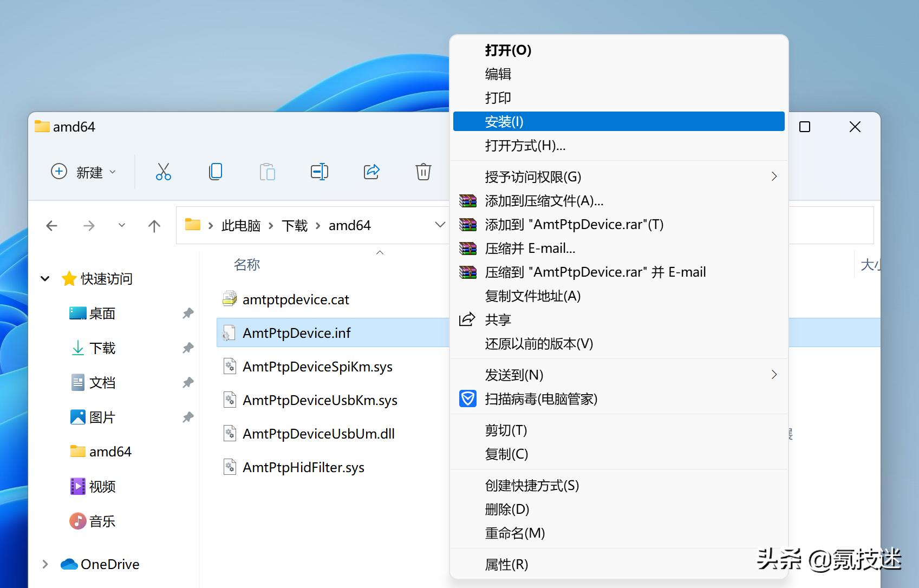Click the WinRAR icon beside 添加到压缩文件(A)
This screenshot has height=588, width=919.
467,200
